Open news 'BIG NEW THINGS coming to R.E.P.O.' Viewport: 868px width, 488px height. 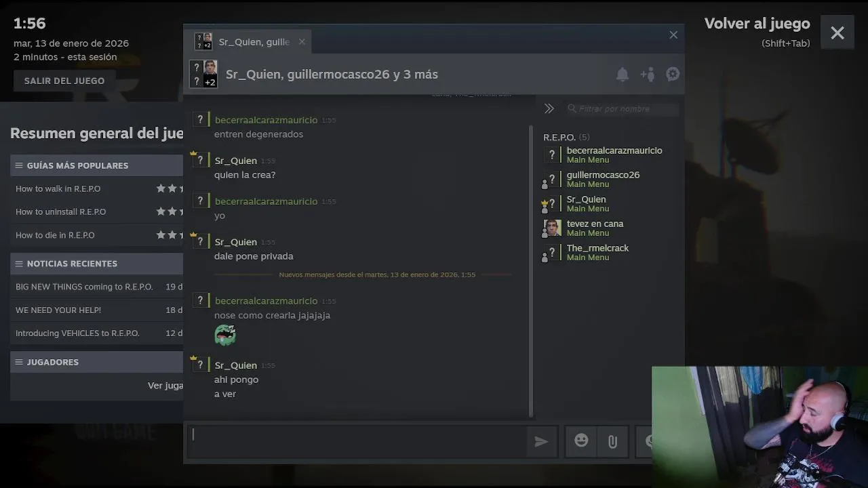[x=84, y=287]
